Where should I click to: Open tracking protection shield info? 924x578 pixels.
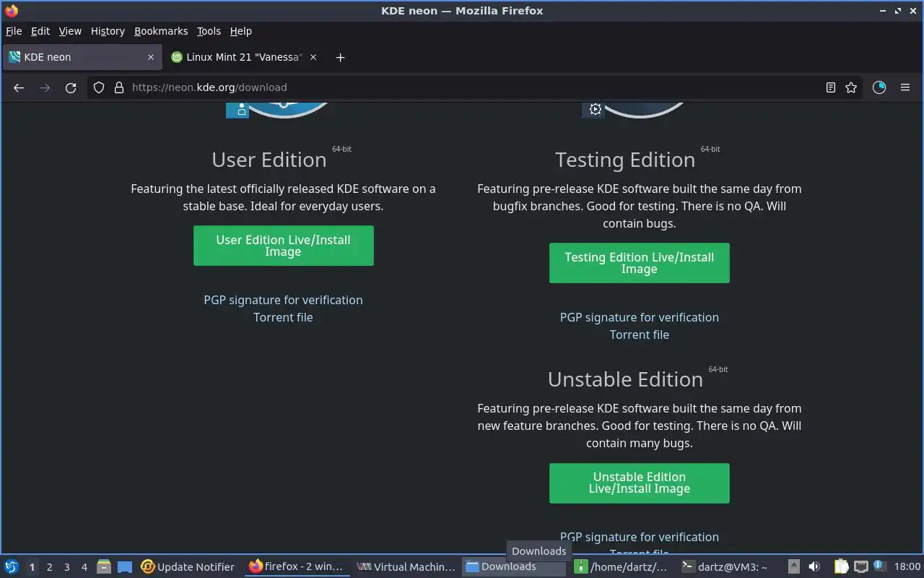point(100,87)
